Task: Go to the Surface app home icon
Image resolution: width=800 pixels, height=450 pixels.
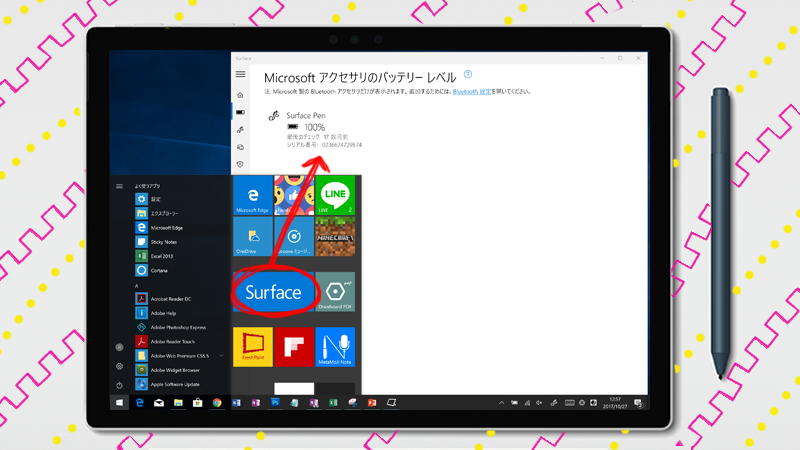Action: [x=240, y=95]
